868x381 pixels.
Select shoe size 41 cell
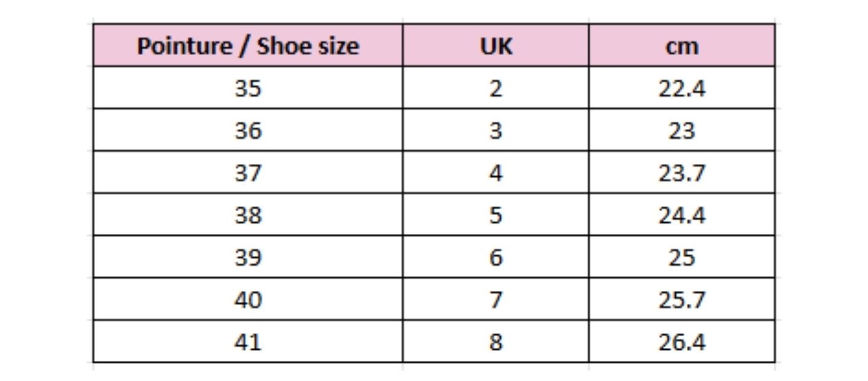coord(248,341)
